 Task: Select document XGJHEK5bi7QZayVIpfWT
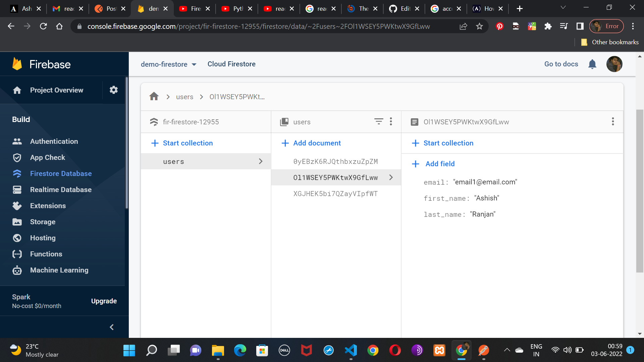click(335, 193)
